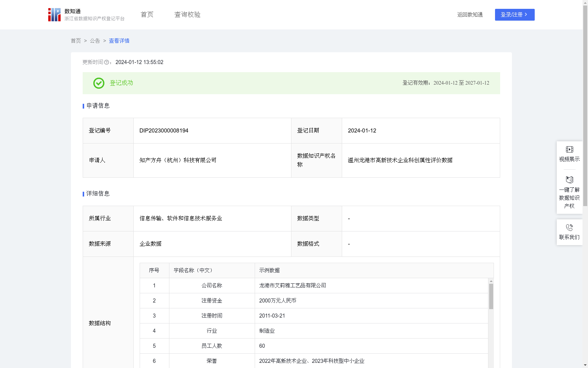Click the 登记日期 value 2024-01-12

362,131
